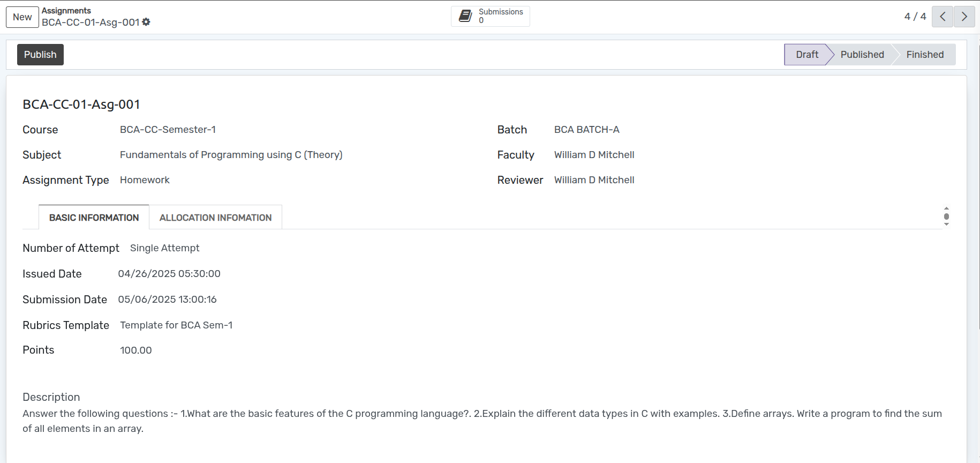980x463 pixels.
Task: Click the breadcrumb record name BCA-CC-01-Asg-001
Action: coord(91,22)
